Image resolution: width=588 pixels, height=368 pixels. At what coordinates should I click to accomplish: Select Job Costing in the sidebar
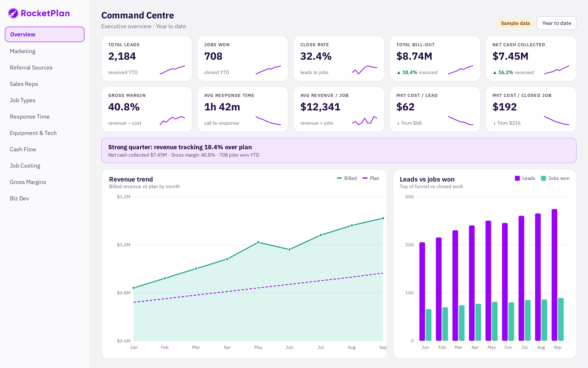click(25, 166)
